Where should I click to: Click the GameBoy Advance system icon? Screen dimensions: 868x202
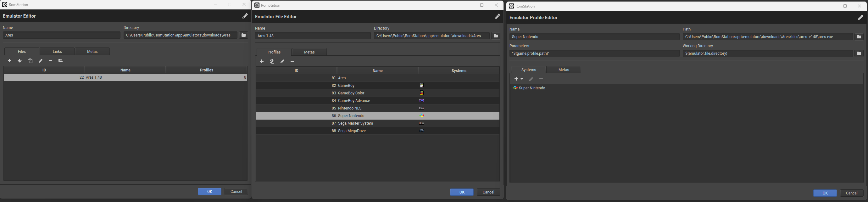point(421,100)
